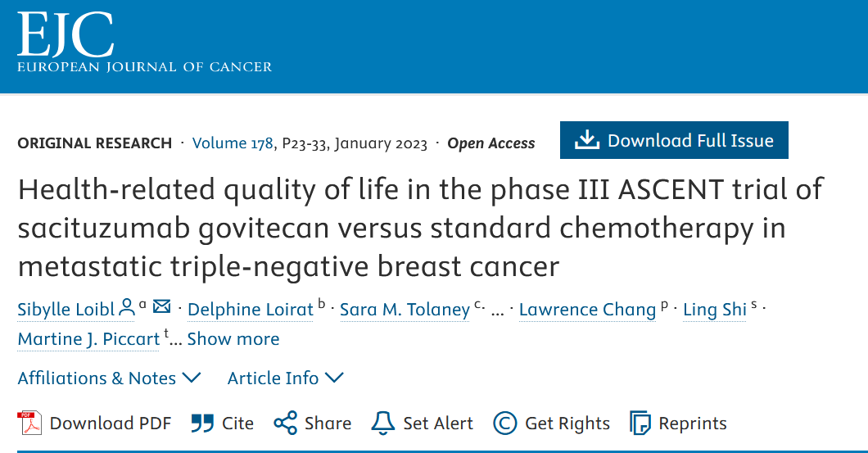Click the Reprints document icon
The height and width of the screenshot is (453, 868).
coord(640,423)
